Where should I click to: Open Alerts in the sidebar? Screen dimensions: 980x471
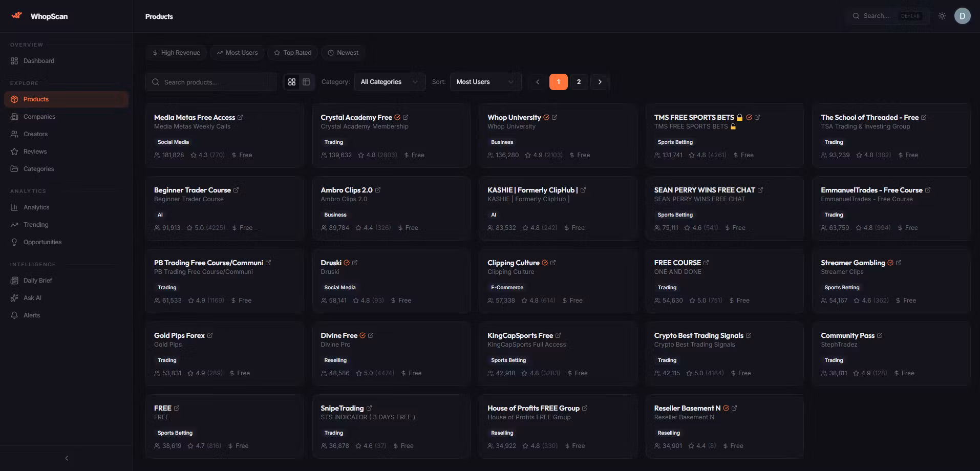coord(66,315)
